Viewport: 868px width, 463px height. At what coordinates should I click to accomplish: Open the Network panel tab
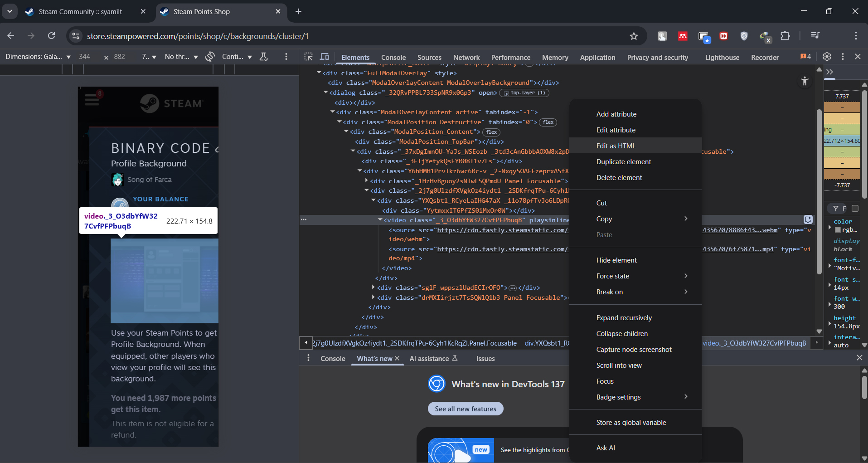(466, 57)
